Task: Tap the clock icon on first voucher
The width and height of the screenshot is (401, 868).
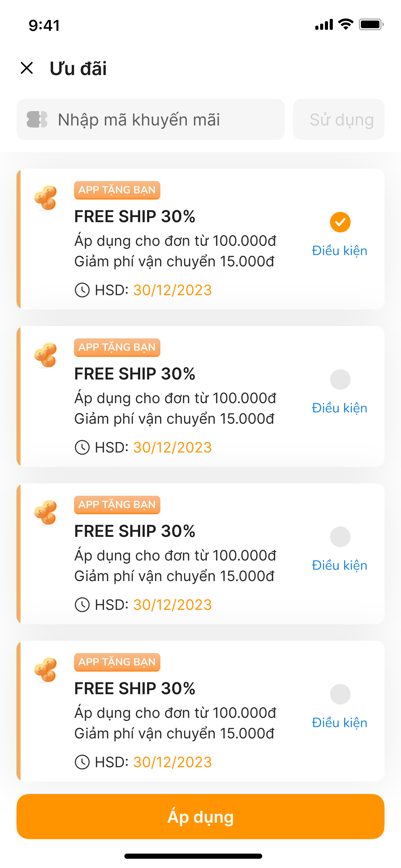Action: point(82,290)
